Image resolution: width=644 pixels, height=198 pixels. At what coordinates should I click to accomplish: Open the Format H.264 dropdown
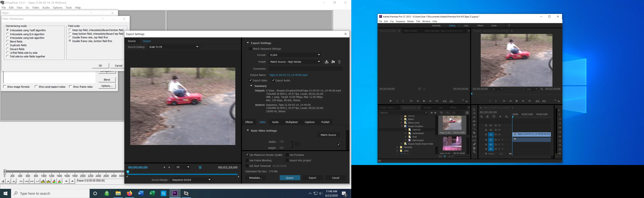(295, 55)
